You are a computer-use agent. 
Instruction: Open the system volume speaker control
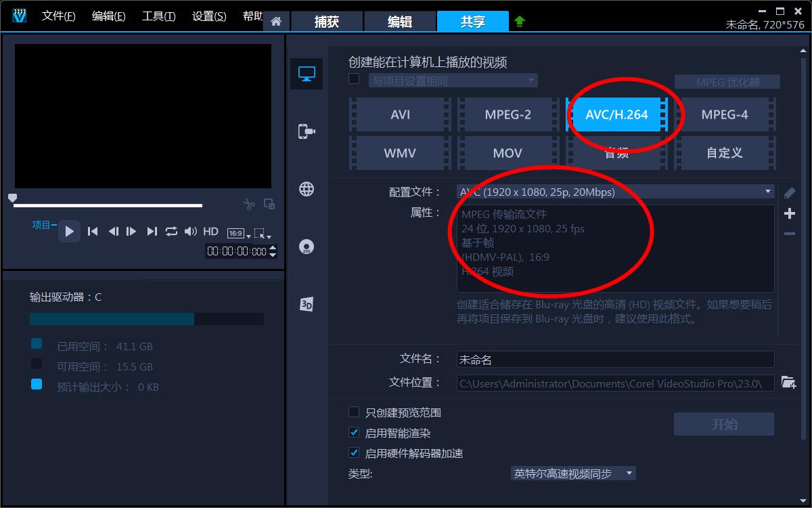click(x=191, y=232)
